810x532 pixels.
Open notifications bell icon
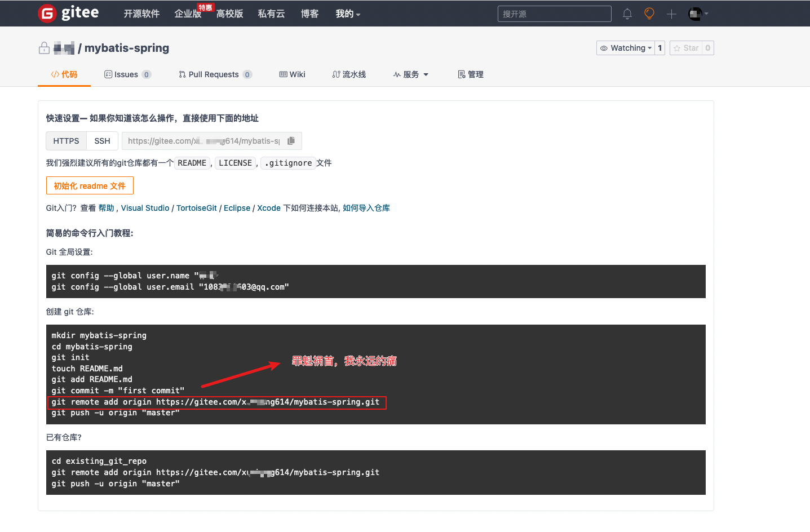click(x=627, y=14)
